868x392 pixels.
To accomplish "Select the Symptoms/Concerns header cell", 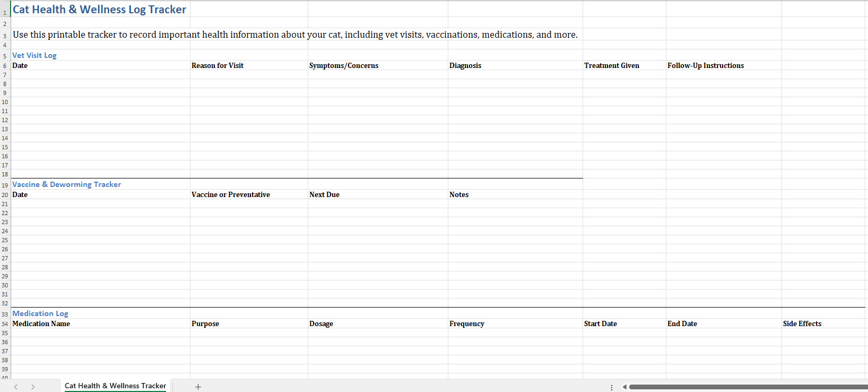I will point(378,65).
